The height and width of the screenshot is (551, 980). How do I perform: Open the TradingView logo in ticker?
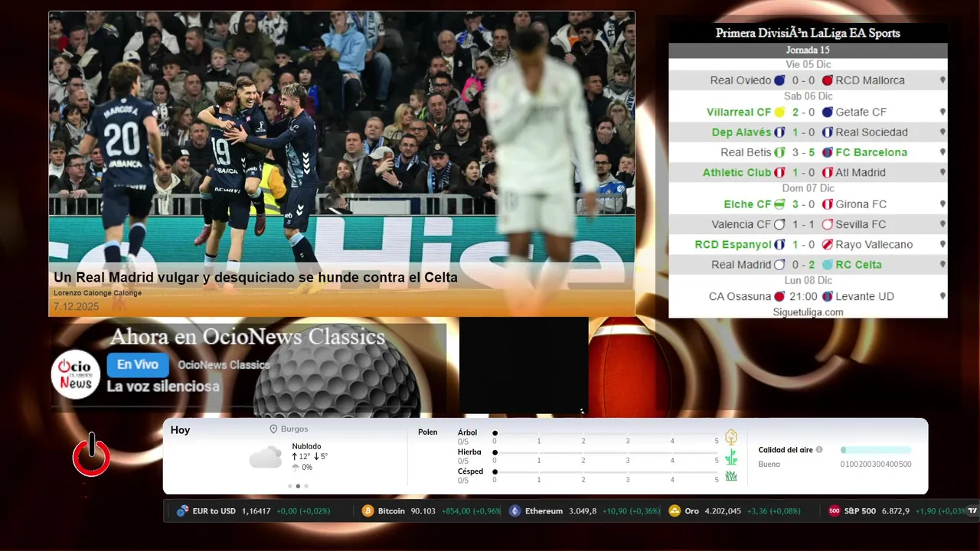(x=972, y=510)
